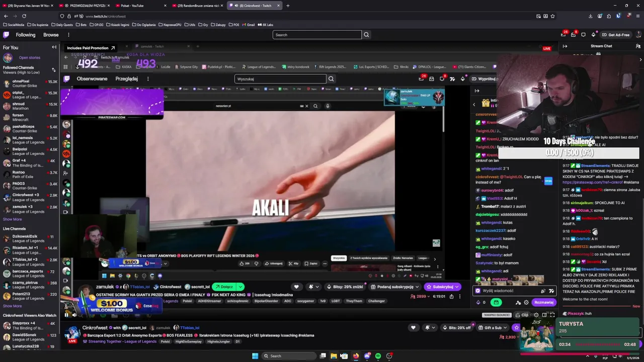The image size is (644, 362).
Task: Open forsen channel in sidebar
Action: pos(30,118)
